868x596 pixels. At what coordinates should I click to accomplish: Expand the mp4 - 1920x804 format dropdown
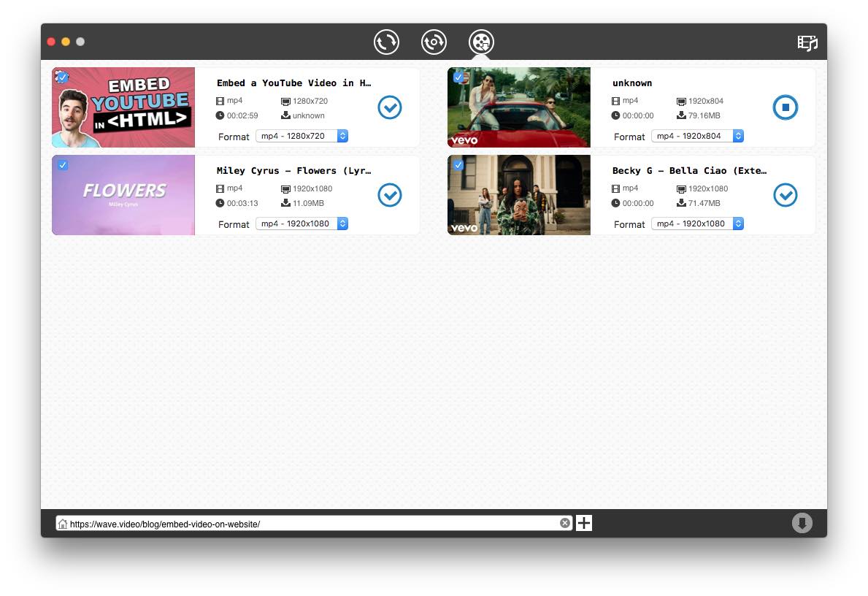(697, 136)
